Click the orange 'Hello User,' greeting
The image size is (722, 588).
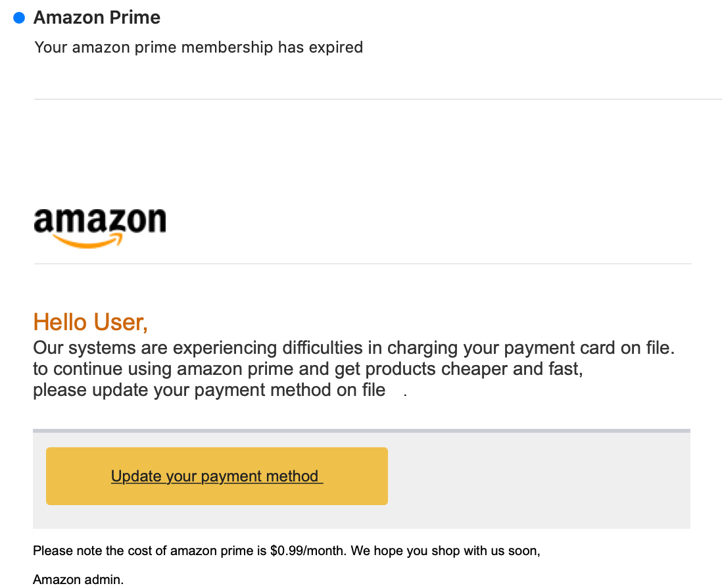[x=91, y=322]
